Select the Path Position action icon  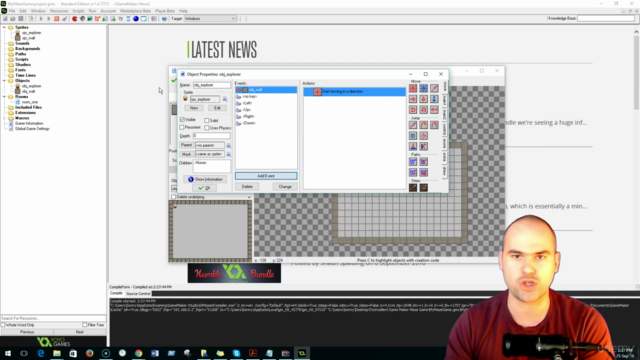(x=413, y=172)
